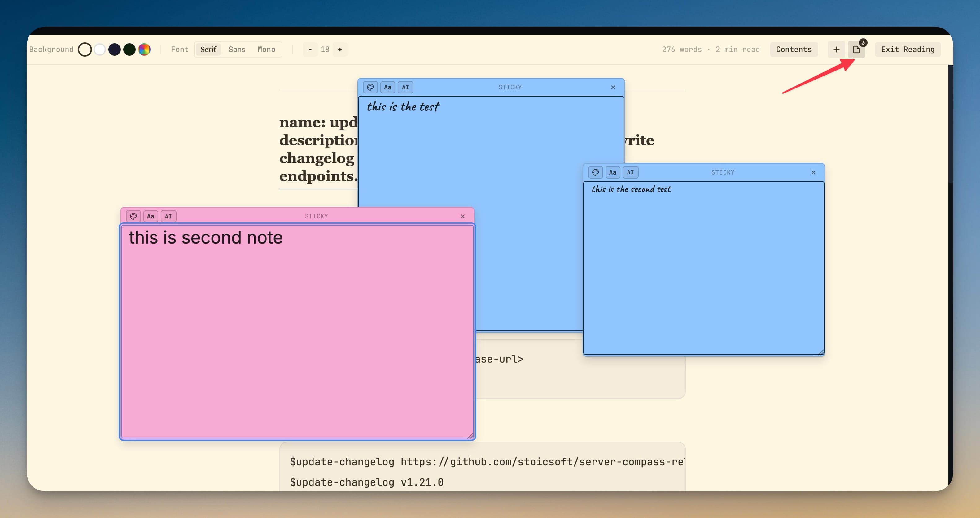Switch font to Serif
980x518 pixels.
tap(208, 50)
